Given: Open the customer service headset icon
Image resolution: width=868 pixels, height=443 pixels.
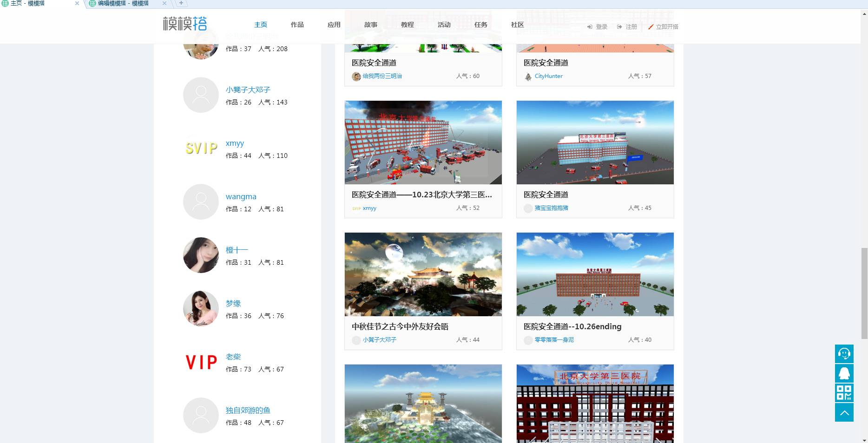Looking at the screenshot, I should tap(844, 354).
